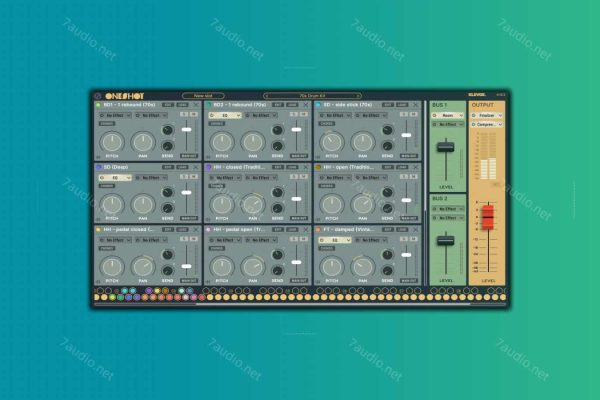Open the menu icon left of ONESHOT logo
Screen dimensions: 600x400
coord(98,96)
